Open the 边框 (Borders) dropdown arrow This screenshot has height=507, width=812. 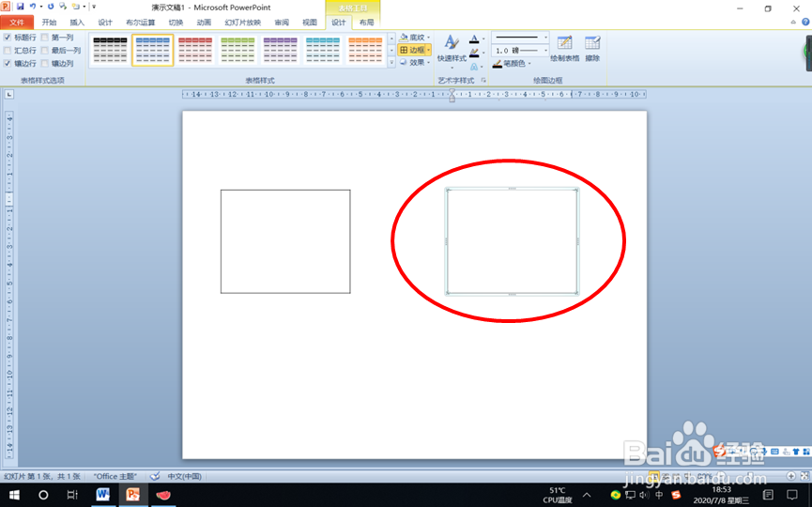pos(429,50)
